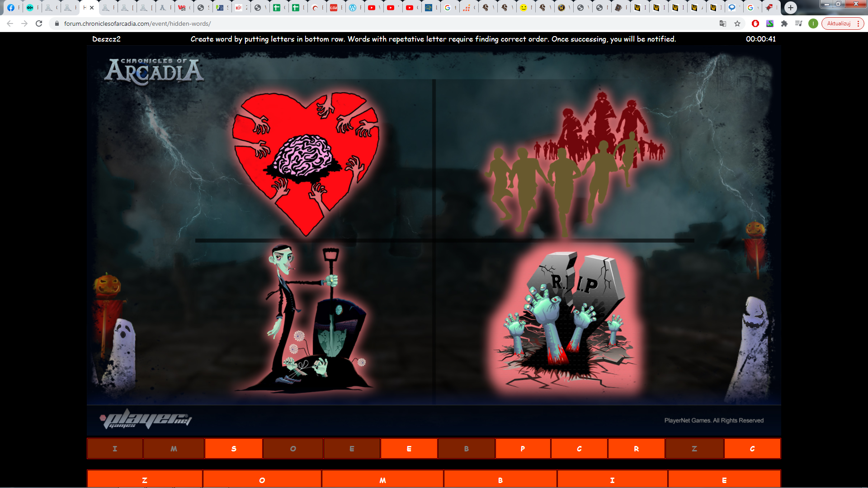
Task: Switch to the WordPress tab
Action: tap(353, 7)
